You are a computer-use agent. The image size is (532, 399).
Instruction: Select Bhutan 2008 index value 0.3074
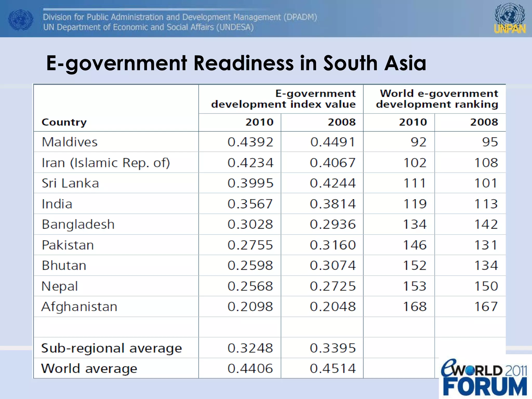pos(333,266)
